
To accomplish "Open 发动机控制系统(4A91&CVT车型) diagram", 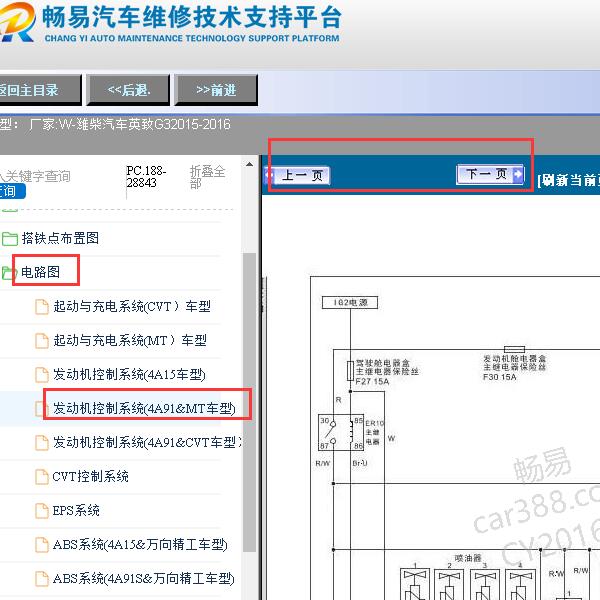I will [x=147, y=442].
